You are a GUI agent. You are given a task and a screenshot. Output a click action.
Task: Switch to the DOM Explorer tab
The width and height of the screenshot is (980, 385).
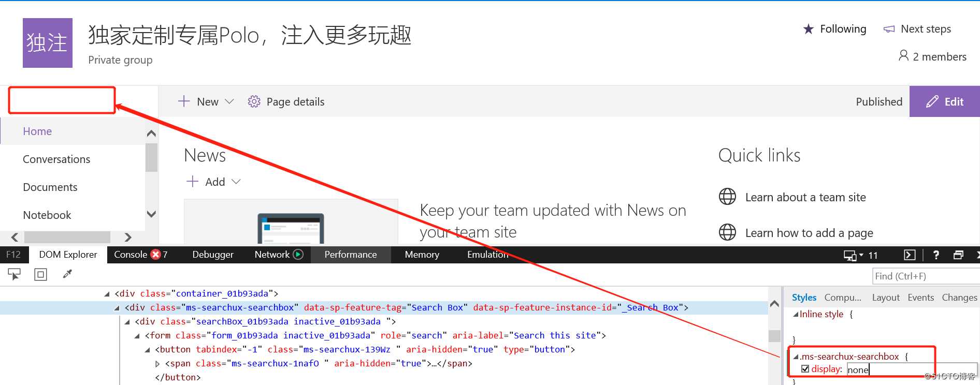click(x=68, y=255)
